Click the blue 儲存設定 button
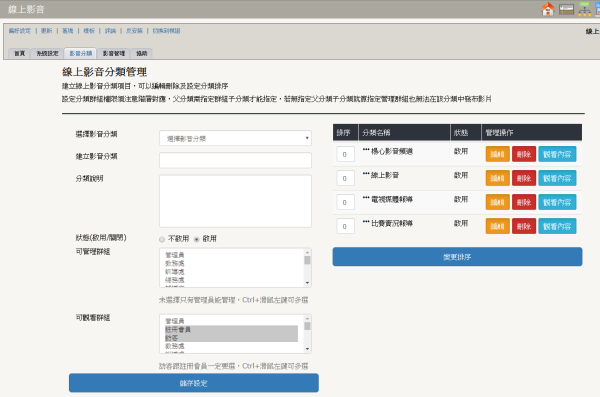Viewport: 600px width, 397px height. pos(194,383)
